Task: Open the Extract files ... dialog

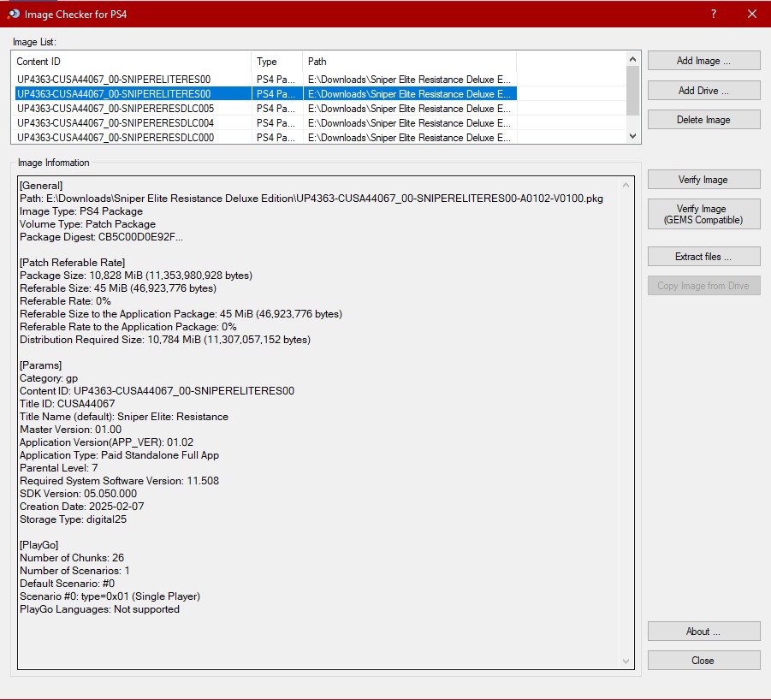Action: pos(703,257)
